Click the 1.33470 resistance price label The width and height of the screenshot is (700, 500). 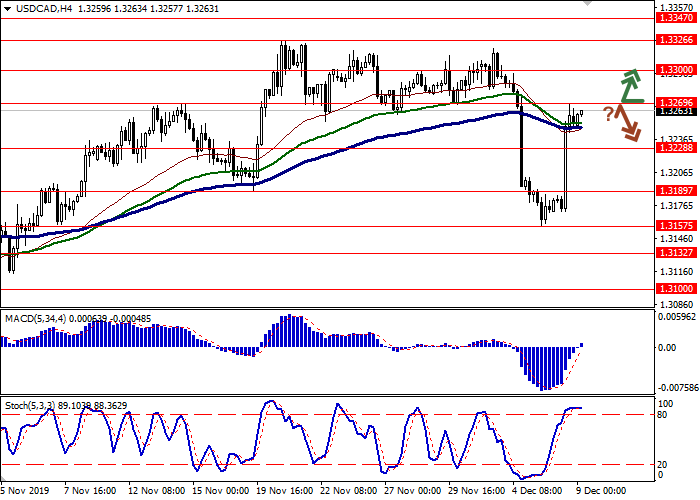click(x=672, y=18)
